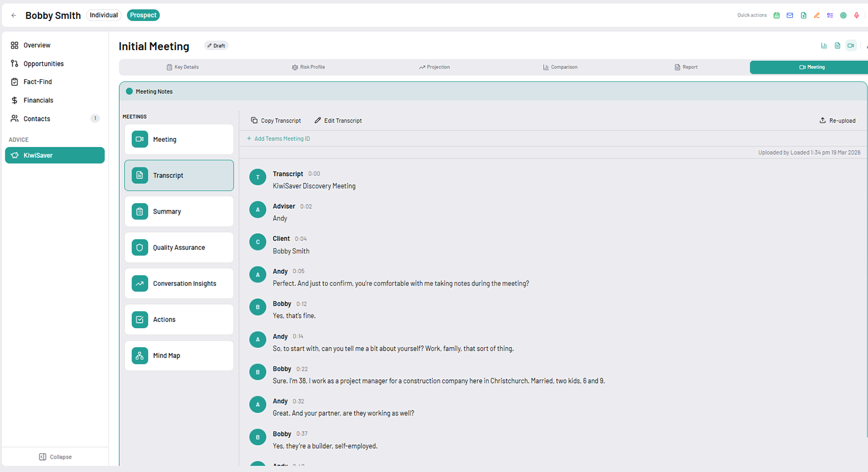Click the C avatar of the Client entry
Screen dimensions: 868x472
pos(258,242)
